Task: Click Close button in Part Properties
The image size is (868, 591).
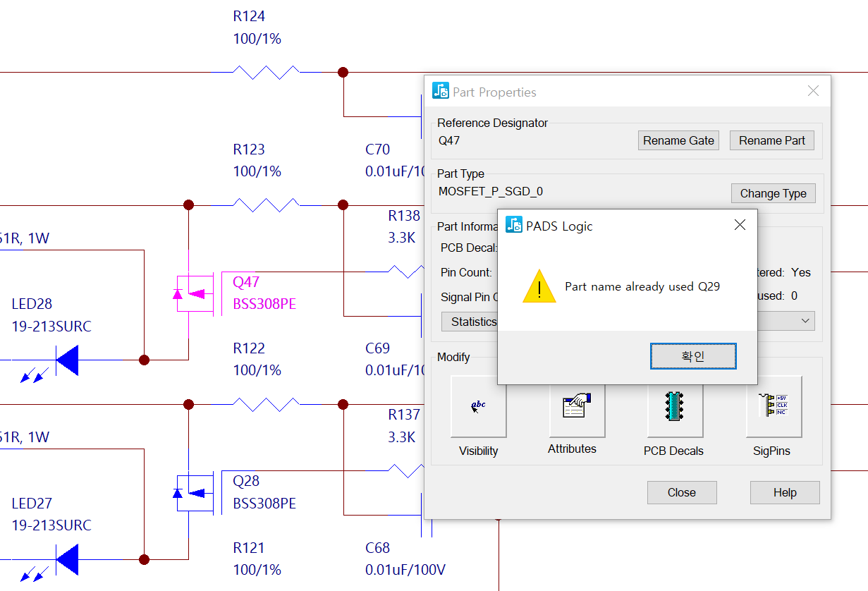Action: click(x=681, y=492)
